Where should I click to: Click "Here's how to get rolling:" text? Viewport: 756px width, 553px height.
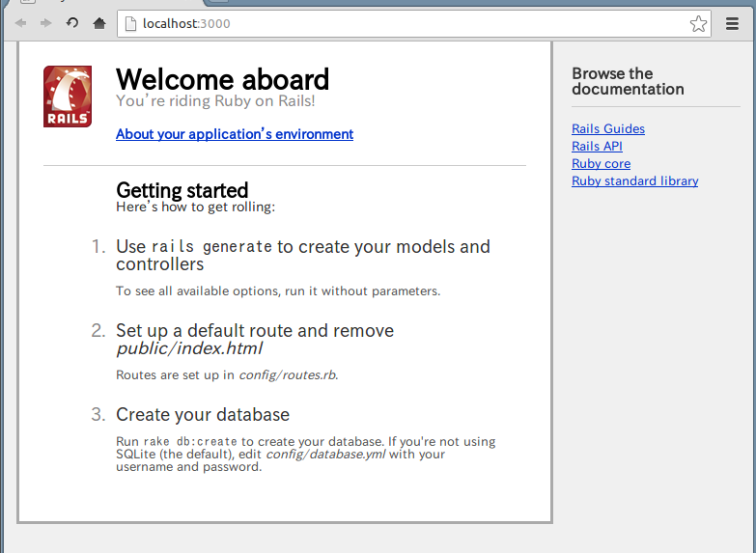195,207
